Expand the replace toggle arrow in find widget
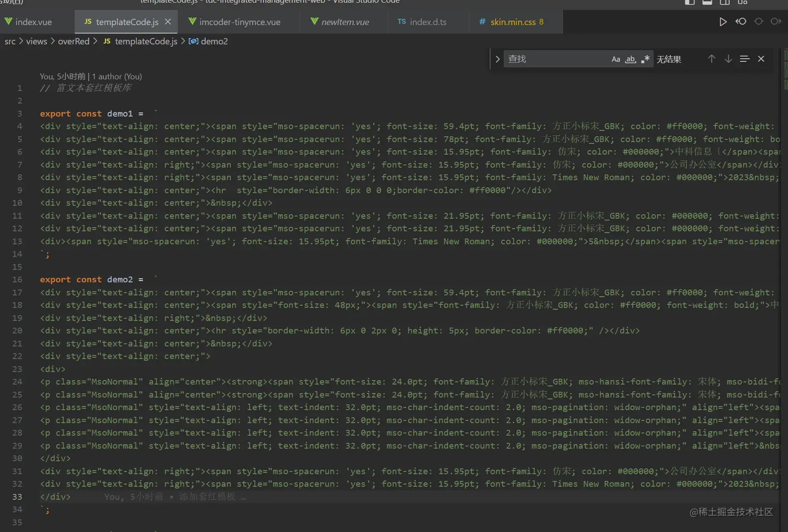 pos(497,59)
